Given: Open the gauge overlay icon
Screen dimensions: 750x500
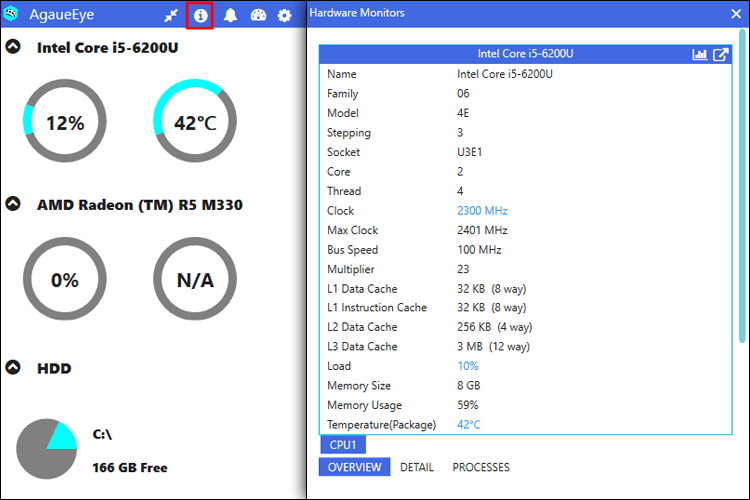Looking at the screenshot, I should pos(258,15).
